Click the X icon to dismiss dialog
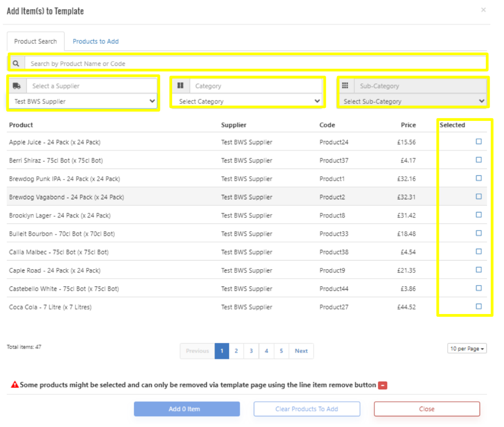 [x=484, y=10]
